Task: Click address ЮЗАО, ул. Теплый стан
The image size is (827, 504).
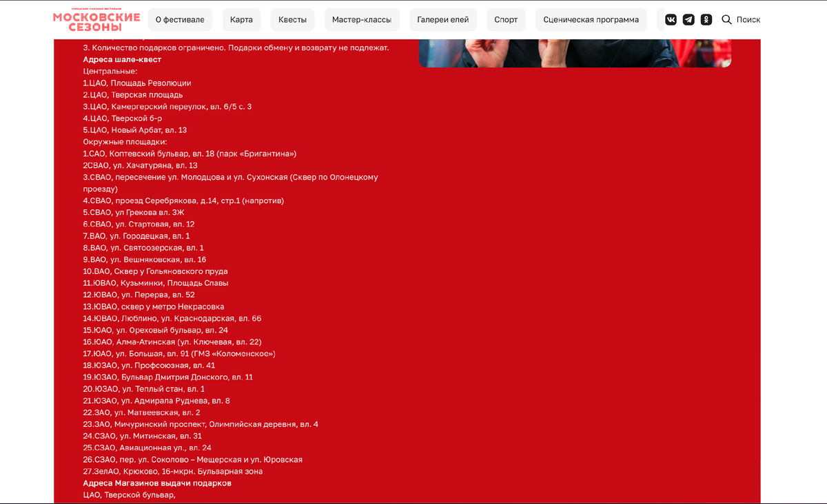Action: 144,388
